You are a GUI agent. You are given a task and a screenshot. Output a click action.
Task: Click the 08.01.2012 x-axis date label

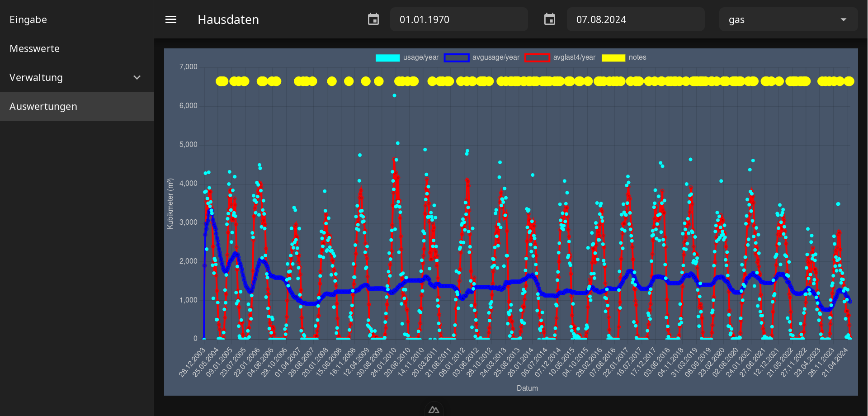pos(452,362)
